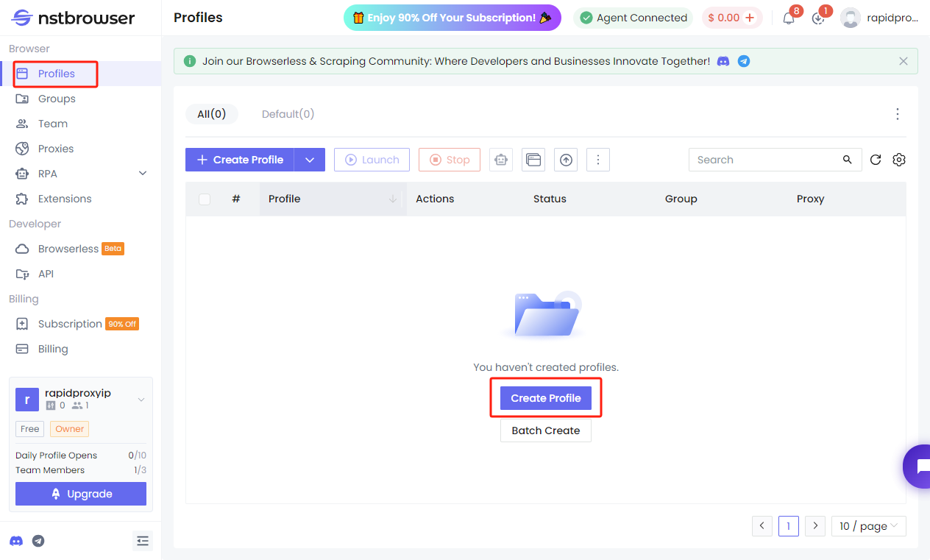930x560 pixels.
Task: Select the All(0) tab
Action: coord(212,114)
